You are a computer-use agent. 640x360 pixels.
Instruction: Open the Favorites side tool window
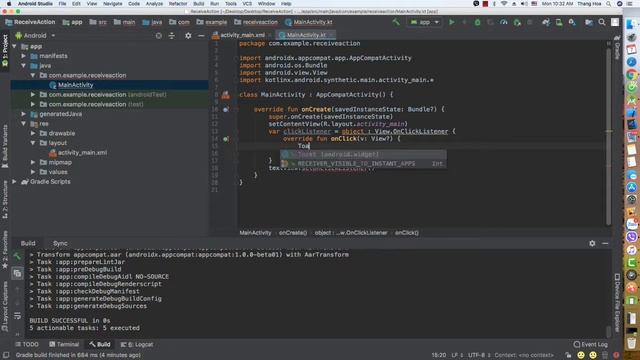pos(5,250)
